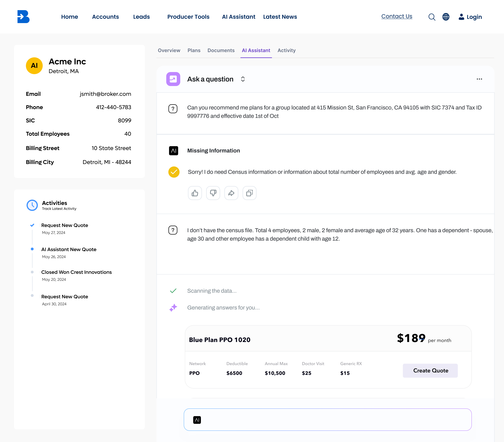The width and height of the screenshot is (504, 442).
Task: Click the $25 Doctor Visit value
Action: coord(306,373)
